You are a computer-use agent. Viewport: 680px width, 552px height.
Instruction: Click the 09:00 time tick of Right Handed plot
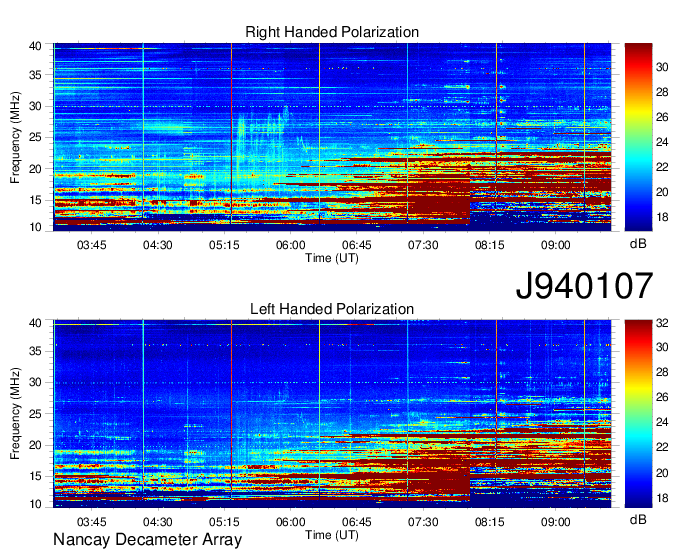click(556, 245)
